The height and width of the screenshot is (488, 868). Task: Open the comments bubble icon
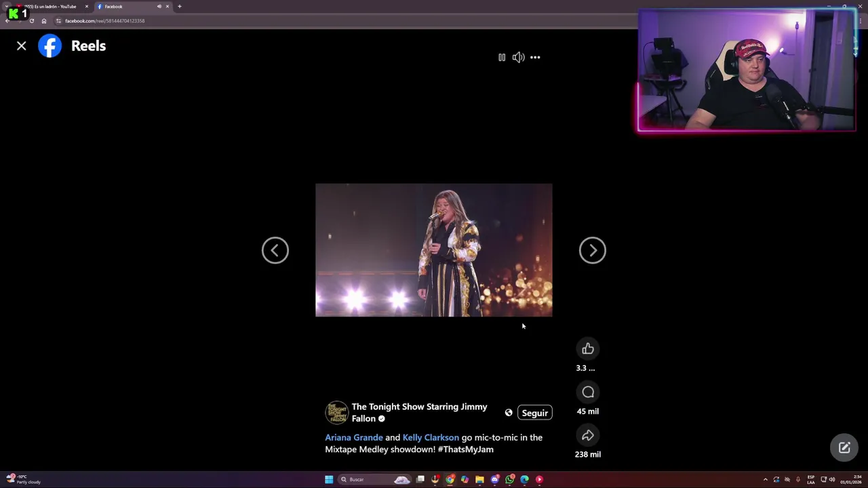point(588,392)
